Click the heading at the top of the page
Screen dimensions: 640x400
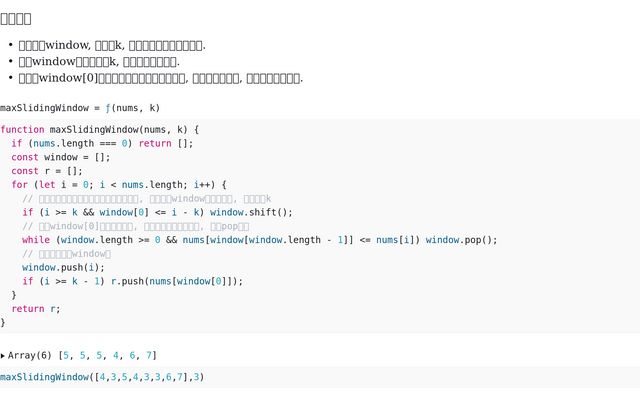click(16, 18)
